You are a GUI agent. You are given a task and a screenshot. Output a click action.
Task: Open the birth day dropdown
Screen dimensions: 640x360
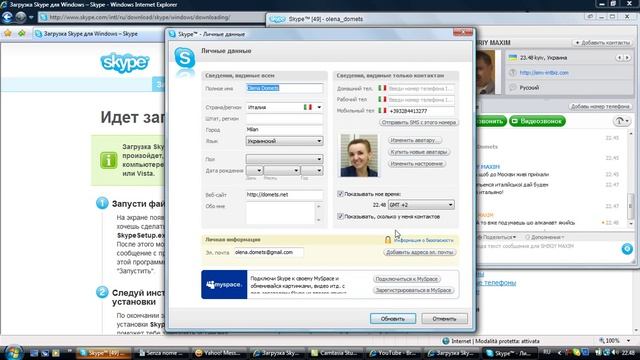[x=254, y=170]
